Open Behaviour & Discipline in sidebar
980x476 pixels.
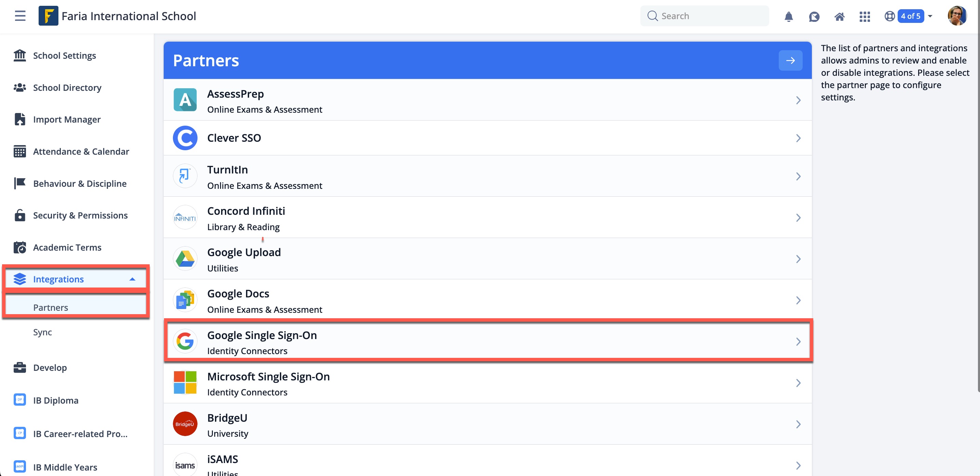(76, 183)
